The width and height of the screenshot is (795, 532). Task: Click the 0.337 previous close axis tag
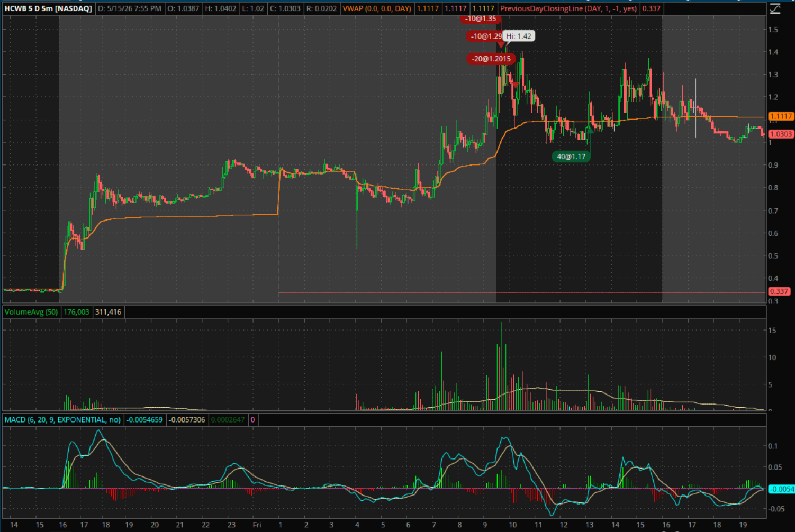pos(779,291)
